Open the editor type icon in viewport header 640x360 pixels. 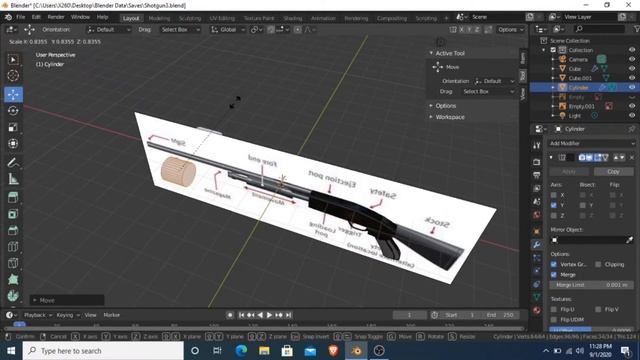(11, 29)
